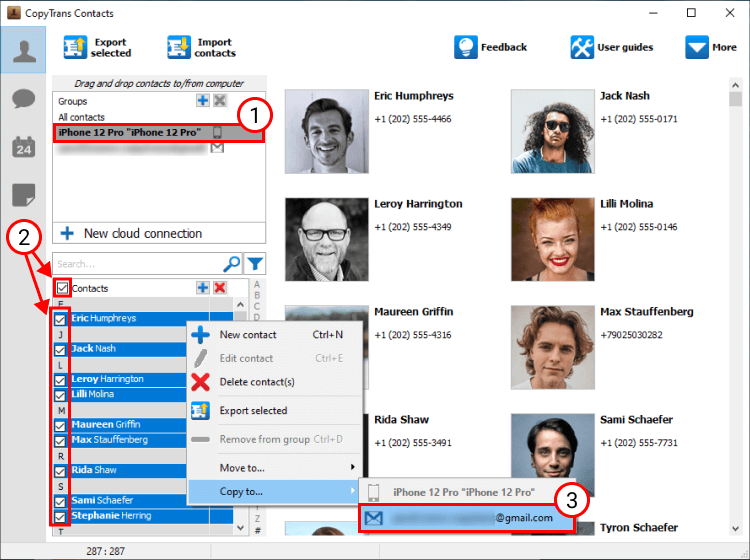Open the Messages speech bubble sidebar icon
The image size is (750, 560).
click(23, 99)
